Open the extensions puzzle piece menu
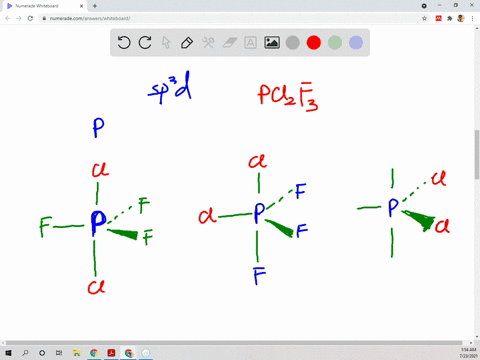 coord(450,18)
